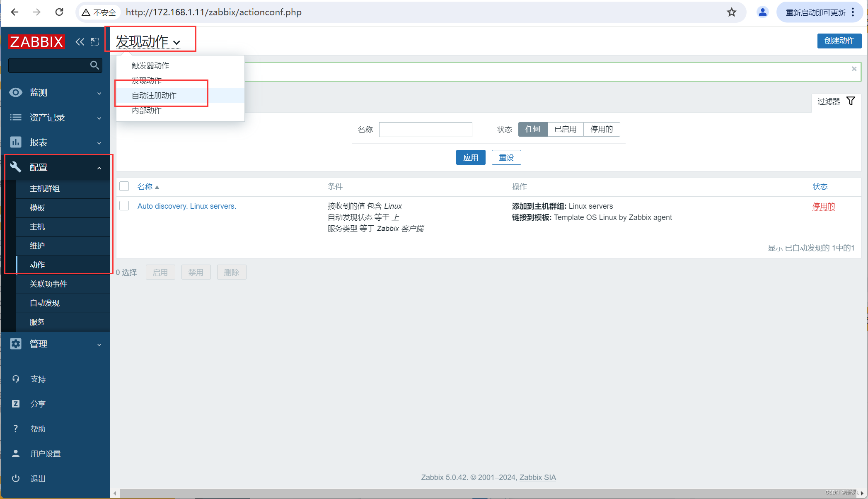Toggle the select-all checkbox in table header
This screenshot has width=868, height=499.
(124, 186)
